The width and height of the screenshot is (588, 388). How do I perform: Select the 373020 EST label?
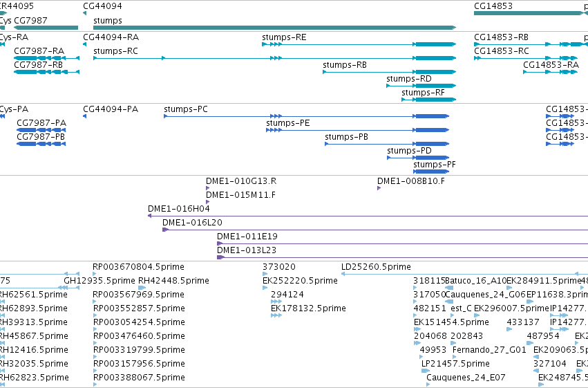(x=279, y=267)
